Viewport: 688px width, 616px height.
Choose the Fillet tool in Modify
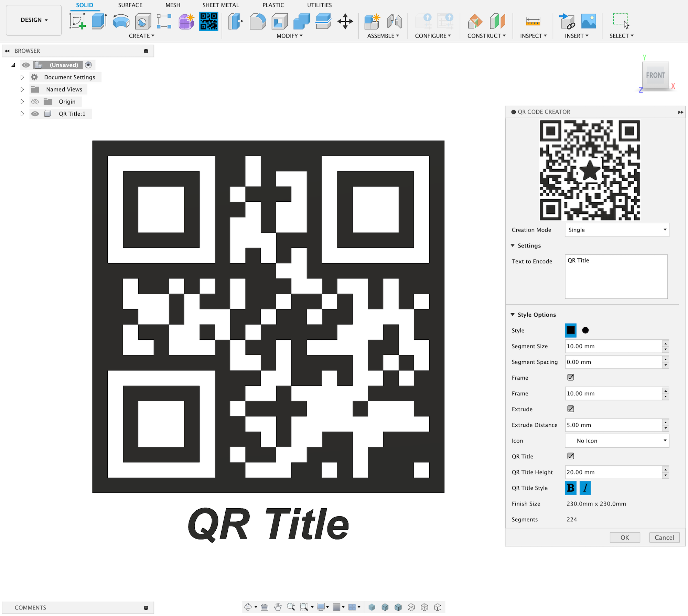(x=258, y=21)
